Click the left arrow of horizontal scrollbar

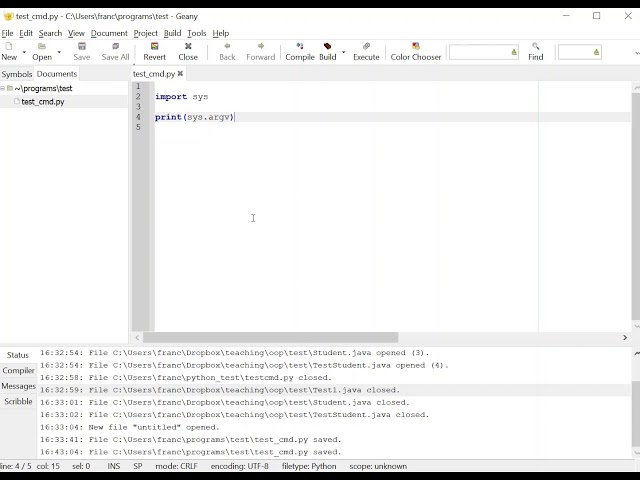pos(137,338)
